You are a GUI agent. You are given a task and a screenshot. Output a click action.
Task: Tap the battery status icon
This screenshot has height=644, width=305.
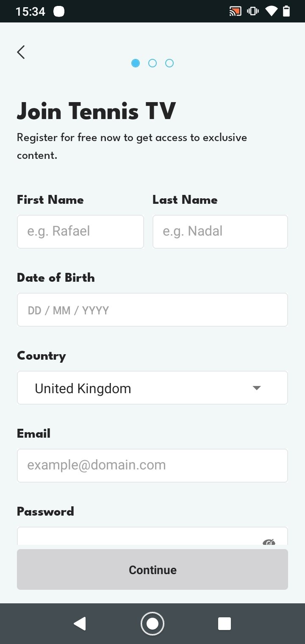point(286,11)
